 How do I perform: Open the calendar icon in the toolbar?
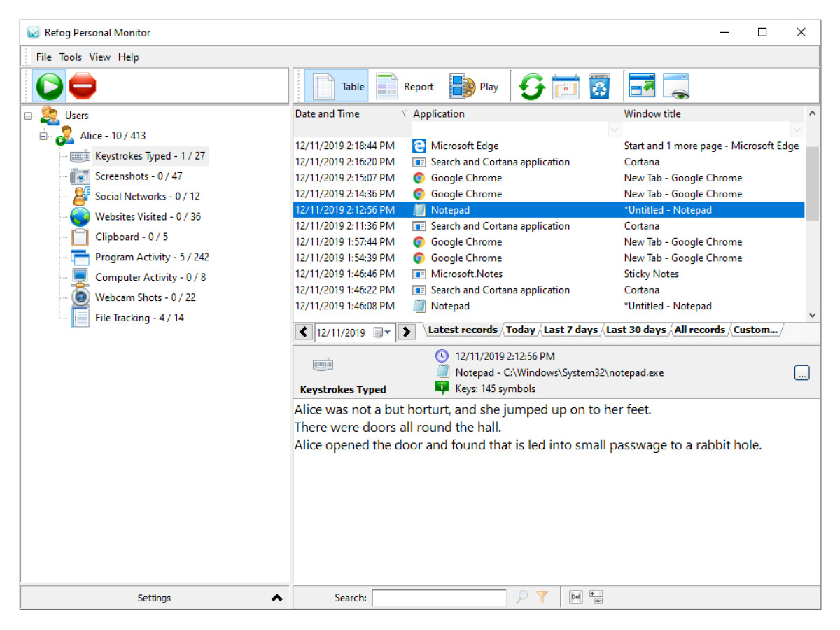566,87
